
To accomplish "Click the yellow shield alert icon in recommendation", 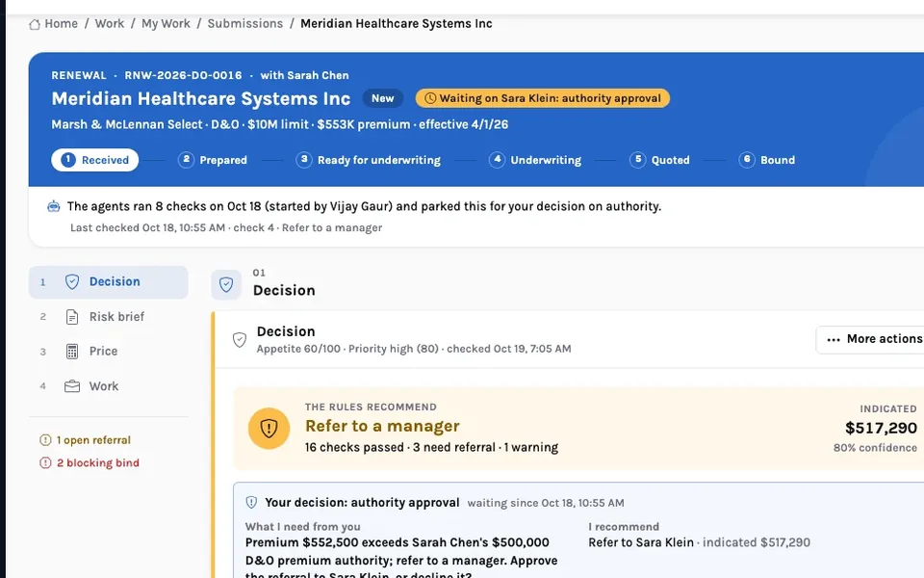I will click(269, 428).
